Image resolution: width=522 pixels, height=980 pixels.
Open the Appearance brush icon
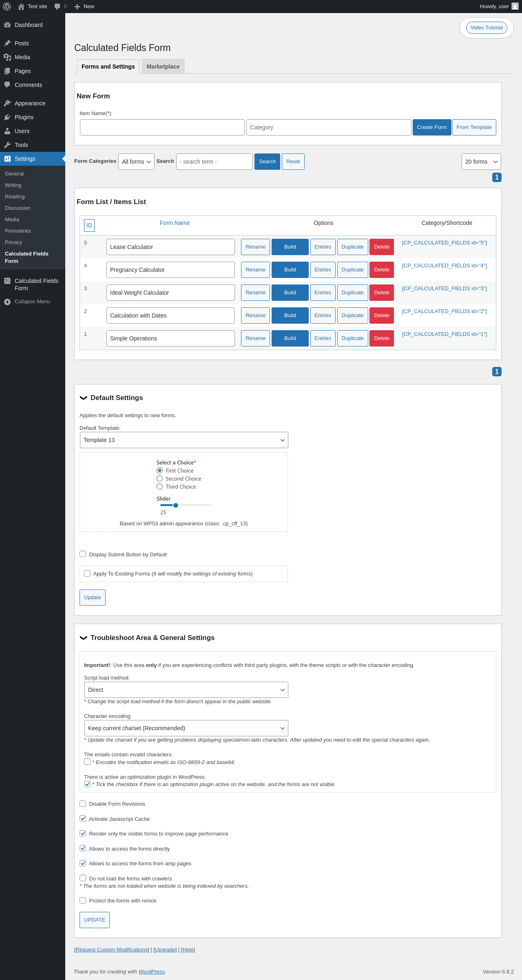[x=7, y=103]
